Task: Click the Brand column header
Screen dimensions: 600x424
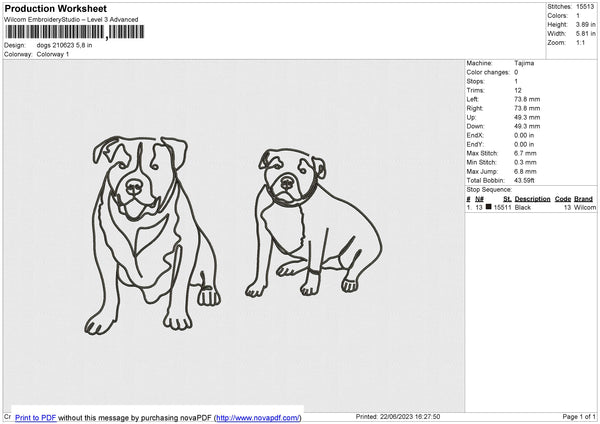Action: coord(583,199)
